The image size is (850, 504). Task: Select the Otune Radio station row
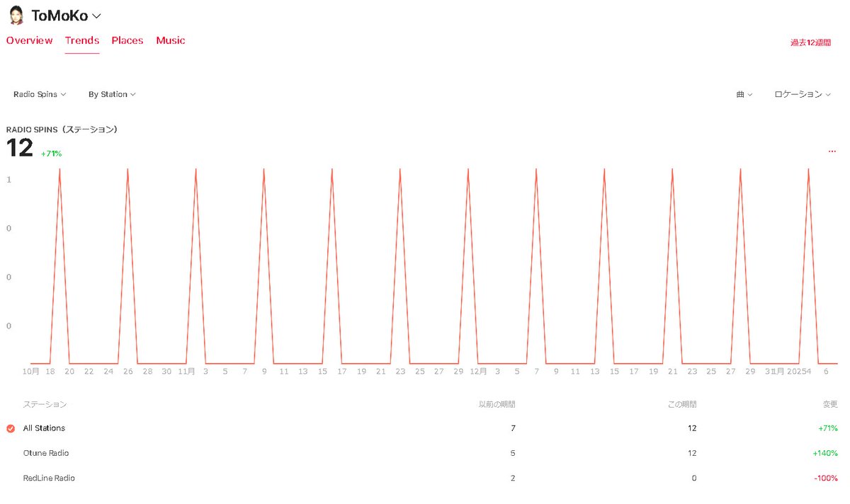click(422, 453)
